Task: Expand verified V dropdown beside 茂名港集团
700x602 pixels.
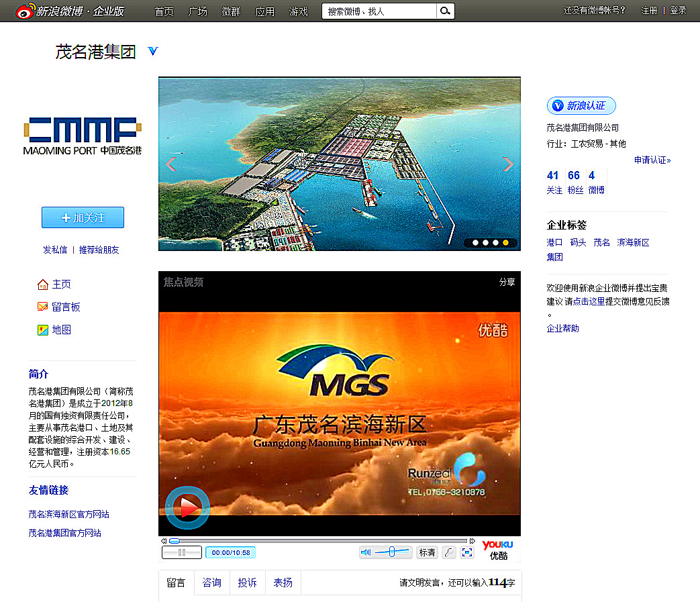Action: [153, 51]
